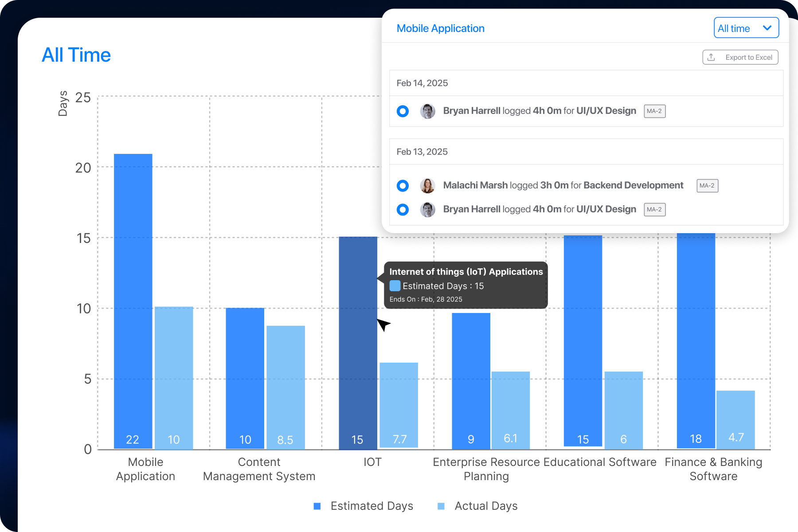Select the radio button beside Malachi Marsh's log
Viewport: 798px width, 532px height.
403,185
